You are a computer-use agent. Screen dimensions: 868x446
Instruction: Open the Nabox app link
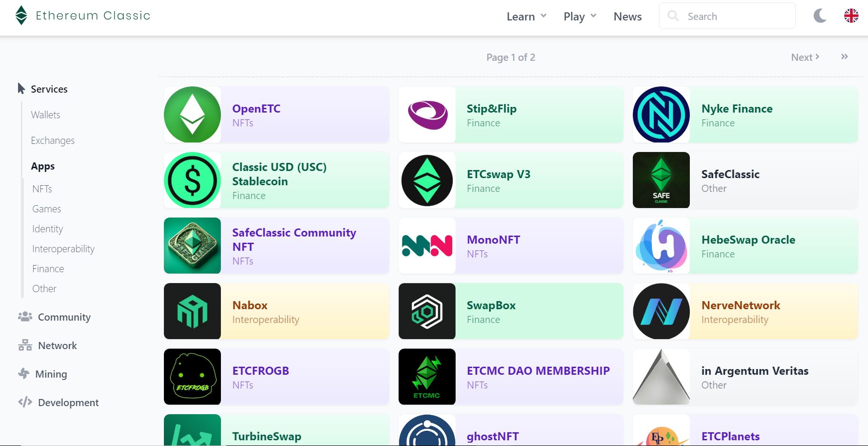click(x=250, y=305)
